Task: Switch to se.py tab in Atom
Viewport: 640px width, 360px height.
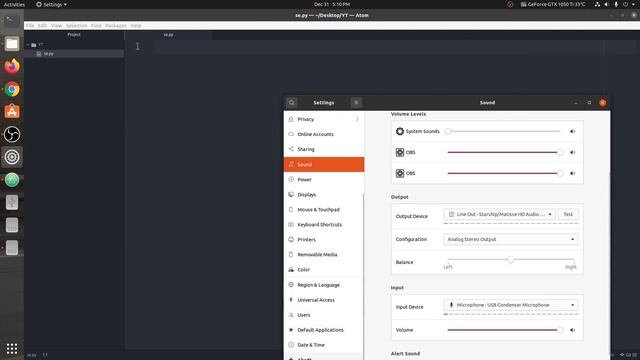Action: click(x=168, y=35)
